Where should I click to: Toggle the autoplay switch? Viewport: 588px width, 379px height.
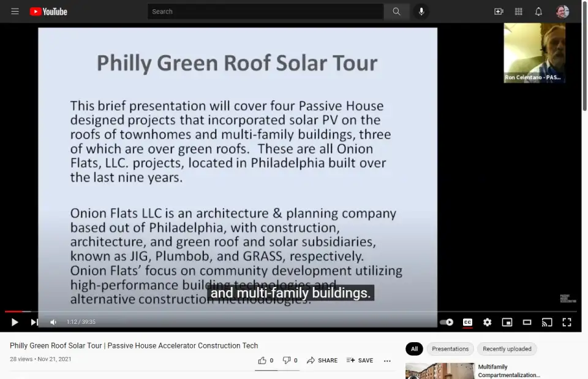click(447, 322)
